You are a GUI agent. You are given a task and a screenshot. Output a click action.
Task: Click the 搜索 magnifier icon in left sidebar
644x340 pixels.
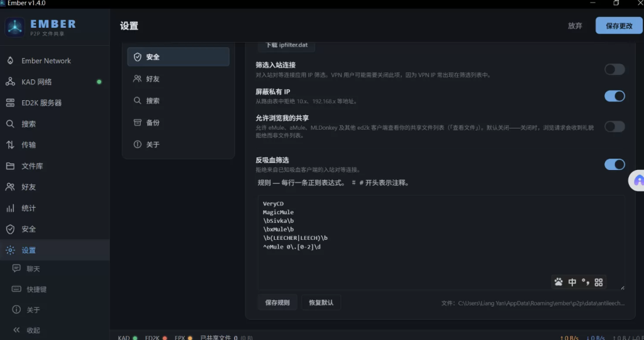click(10, 124)
